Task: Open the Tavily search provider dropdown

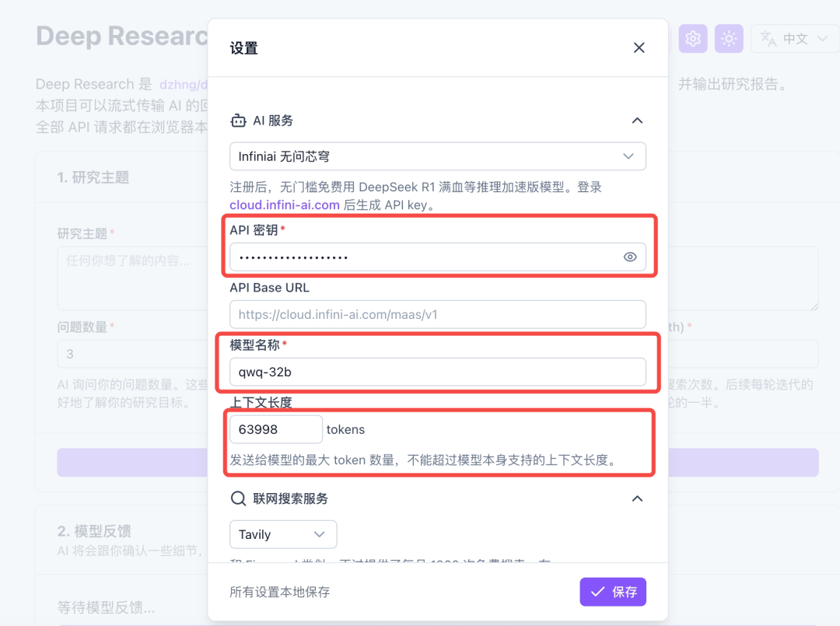Action: point(283,534)
